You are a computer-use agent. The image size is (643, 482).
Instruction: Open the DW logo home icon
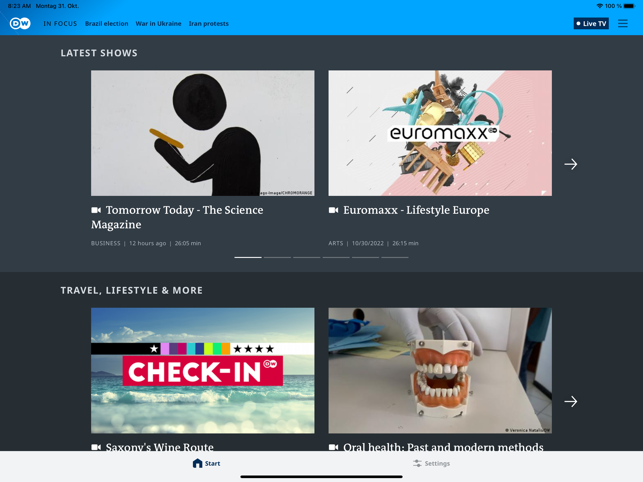pos(20,23)
